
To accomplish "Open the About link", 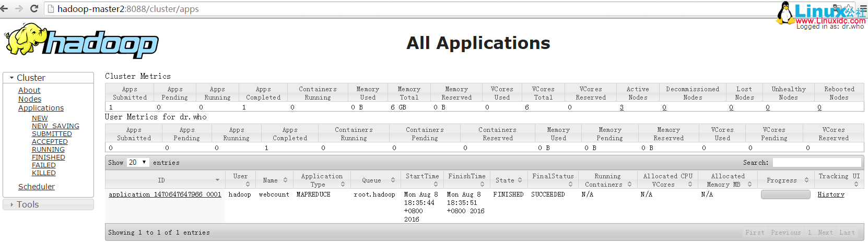I will [29, 90].
